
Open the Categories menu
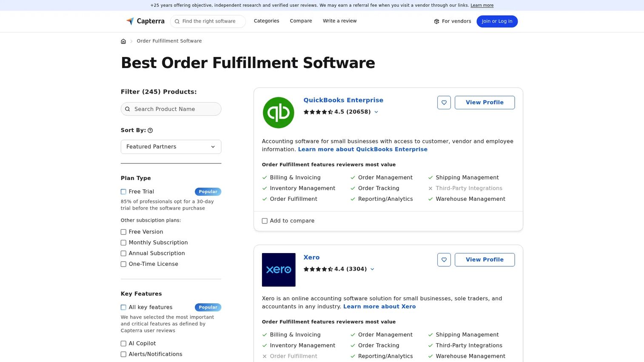click(266, 21)
